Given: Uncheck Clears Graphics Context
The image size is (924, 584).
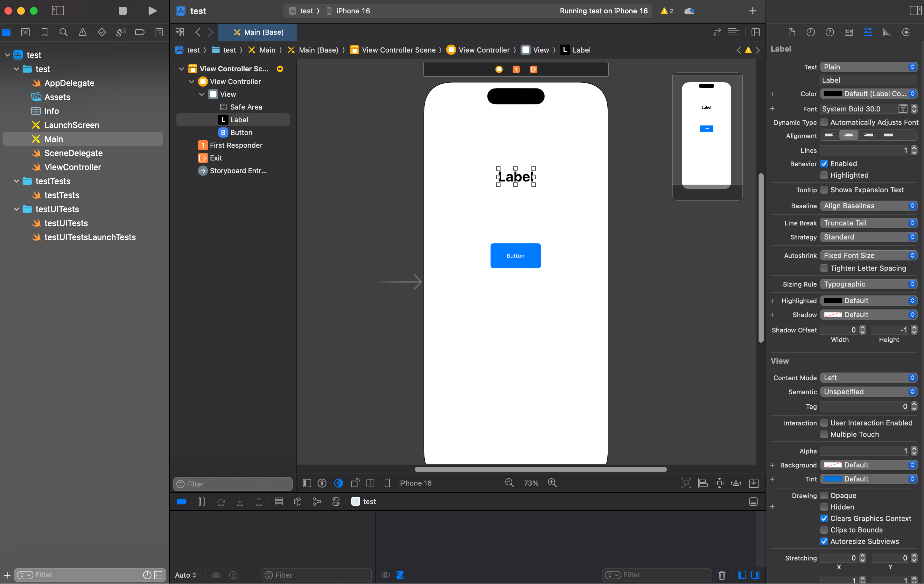Looking at the screenshot, I should coord(824,518).
